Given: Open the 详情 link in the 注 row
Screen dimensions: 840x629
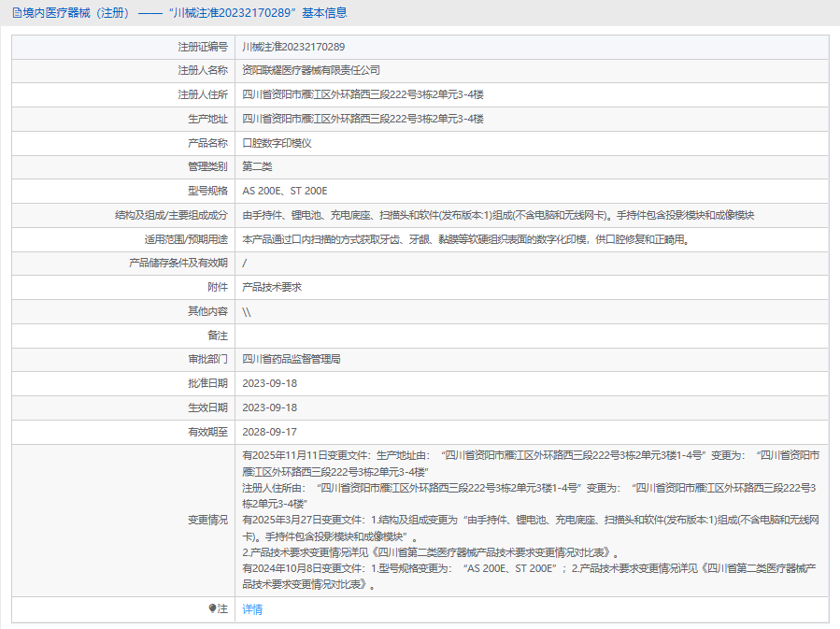Looking at the screenshot, I should [252, 609].
